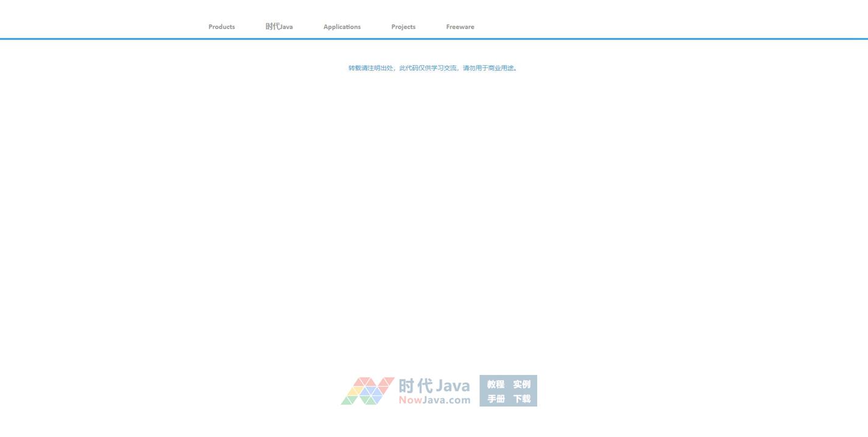
Task: Select 时代Java in the navigation bar
Action: pos(279,27)
